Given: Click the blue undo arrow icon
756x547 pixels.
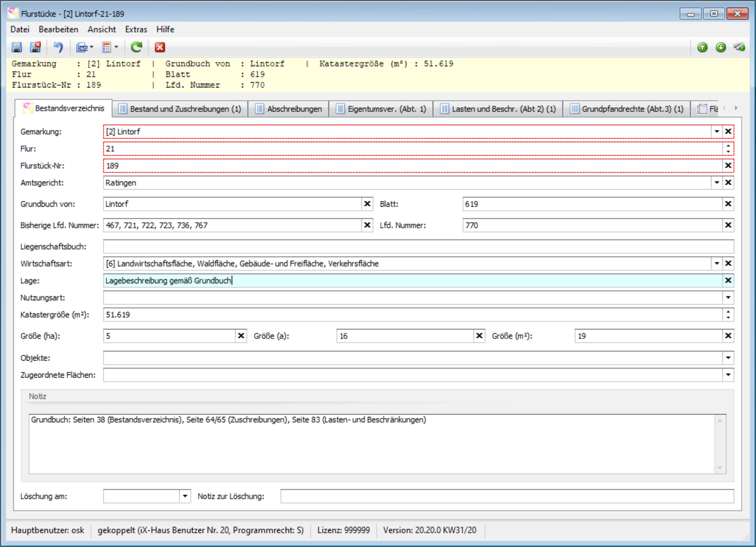Looking at the screenshot, I should point(58,47).
